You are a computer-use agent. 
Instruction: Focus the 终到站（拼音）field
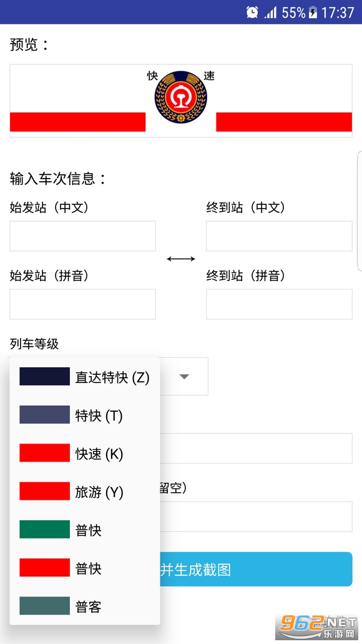279,304
